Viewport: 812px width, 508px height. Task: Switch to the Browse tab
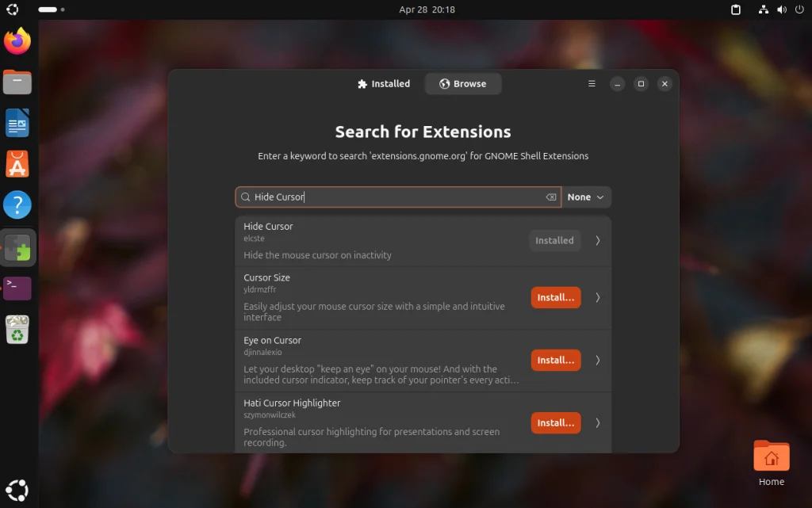coord(463,84)
